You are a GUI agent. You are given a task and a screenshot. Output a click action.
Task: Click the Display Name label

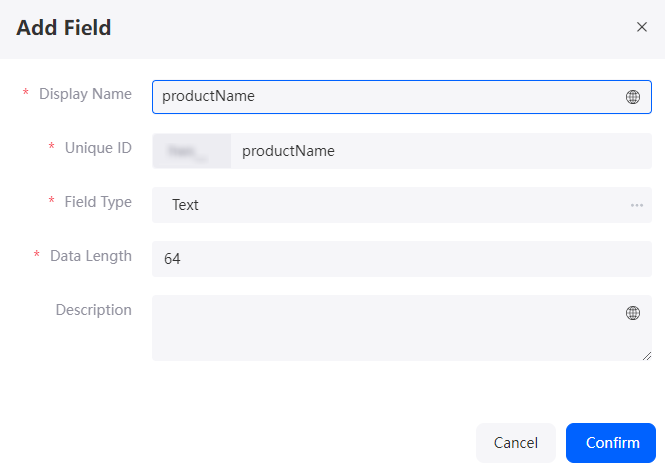[x=85, y=94]
